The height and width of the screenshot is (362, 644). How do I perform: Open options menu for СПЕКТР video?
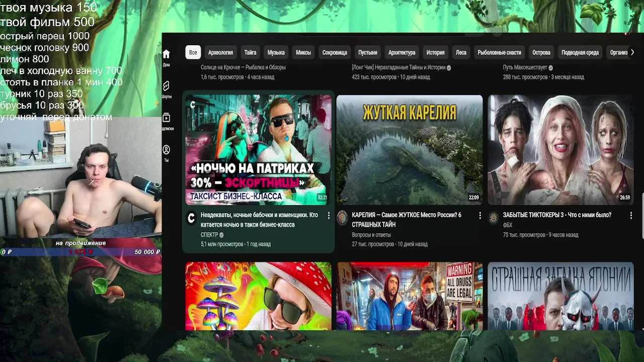(x=329, y=215)
